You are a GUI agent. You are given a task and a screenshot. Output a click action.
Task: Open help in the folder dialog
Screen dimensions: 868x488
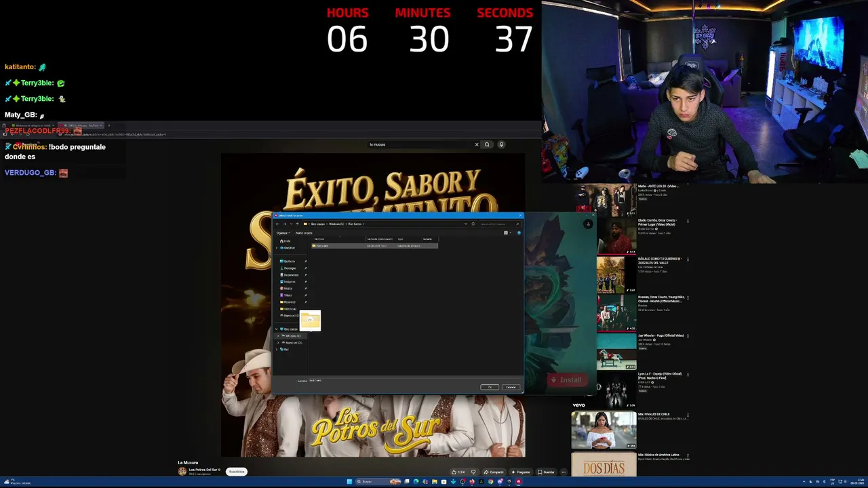(519, 232)
